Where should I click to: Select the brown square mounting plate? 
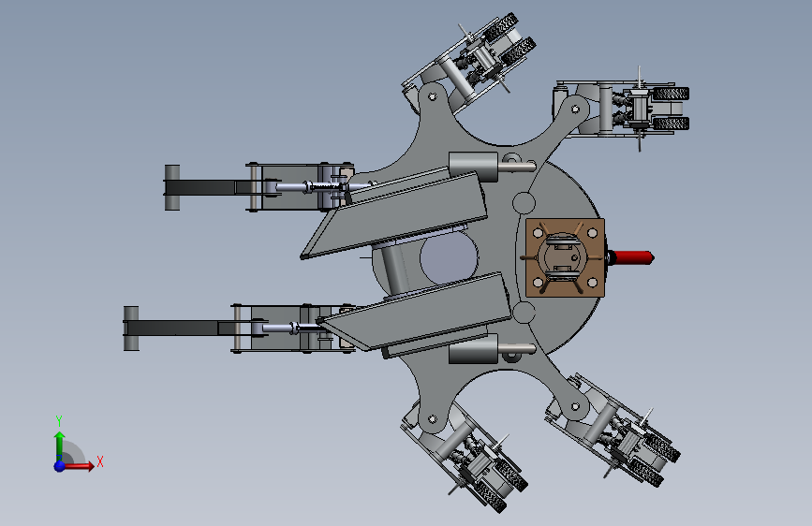tap(565, 257)
